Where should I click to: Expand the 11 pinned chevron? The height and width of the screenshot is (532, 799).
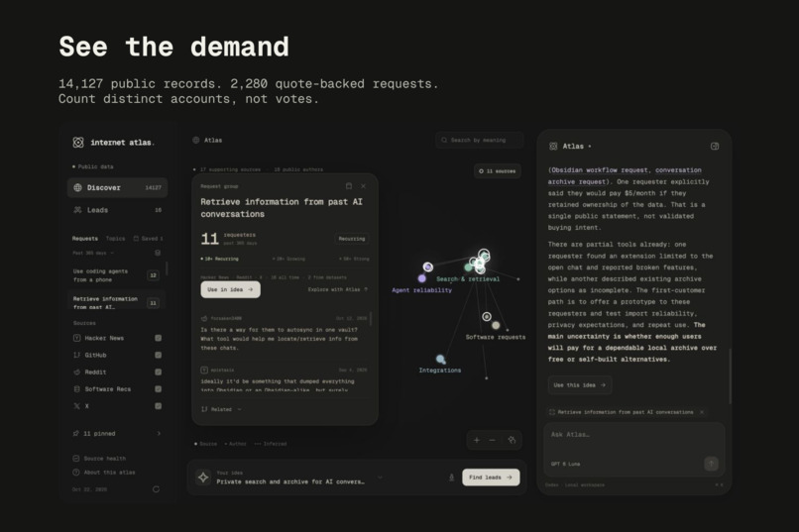tap(159, 434)
